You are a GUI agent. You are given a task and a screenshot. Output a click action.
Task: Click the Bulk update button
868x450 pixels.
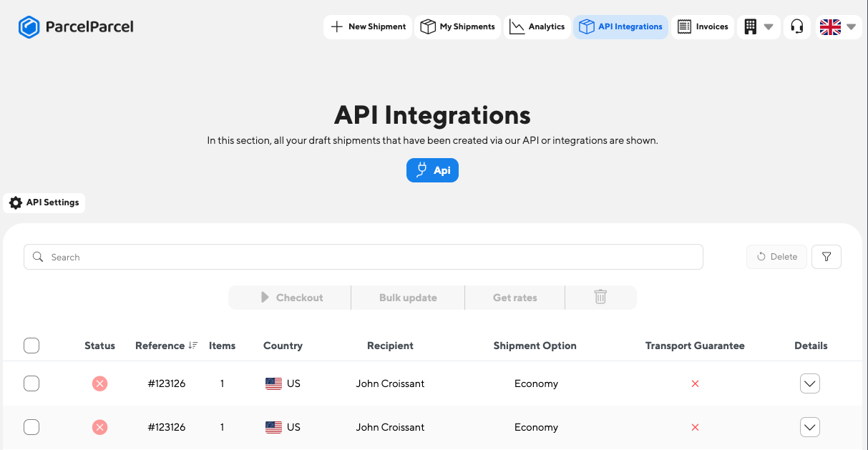click(x=408, y=298)
